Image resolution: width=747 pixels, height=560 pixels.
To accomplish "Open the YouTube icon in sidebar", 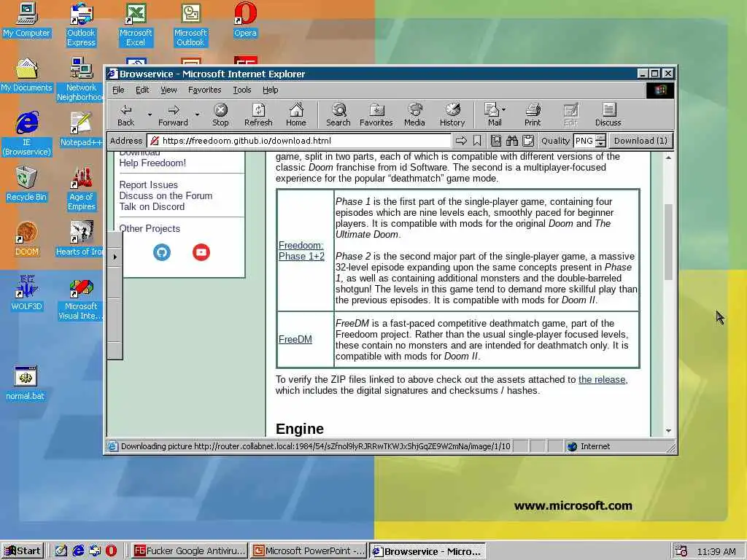I will tap(201, 252).
